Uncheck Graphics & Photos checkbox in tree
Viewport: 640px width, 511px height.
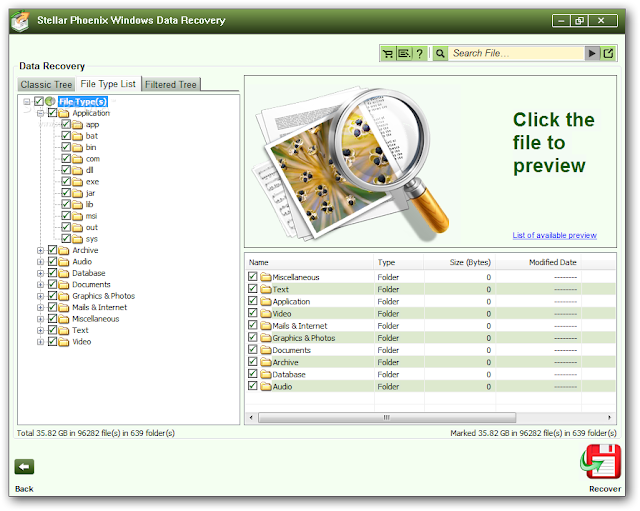52,295
